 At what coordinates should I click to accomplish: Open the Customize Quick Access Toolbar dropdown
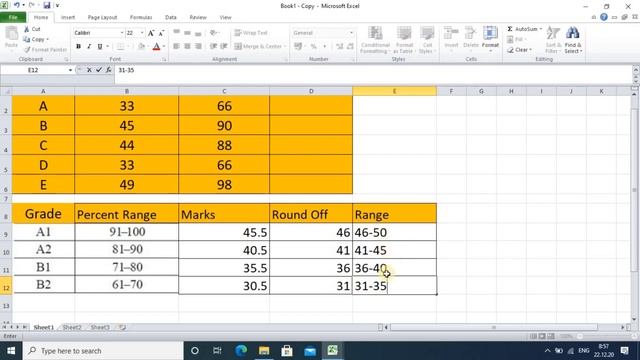pos(58,5)
